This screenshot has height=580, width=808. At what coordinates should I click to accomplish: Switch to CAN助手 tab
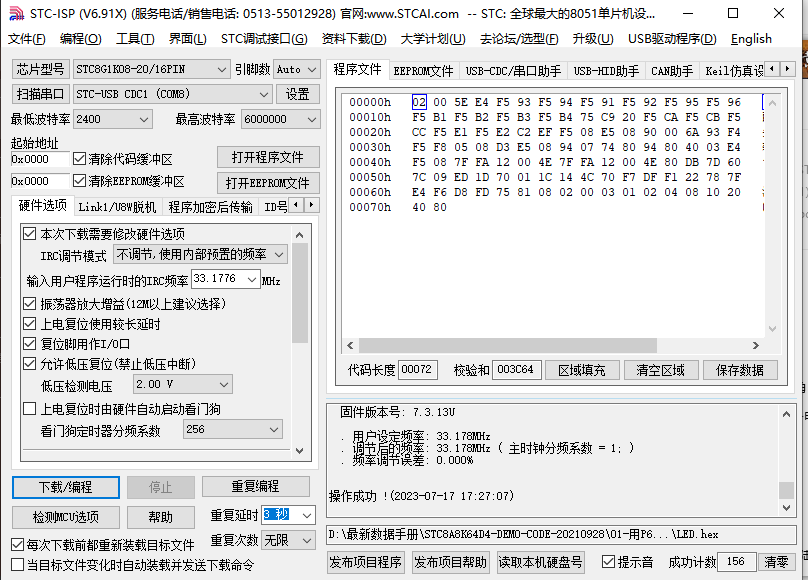[x=672, y=71]
